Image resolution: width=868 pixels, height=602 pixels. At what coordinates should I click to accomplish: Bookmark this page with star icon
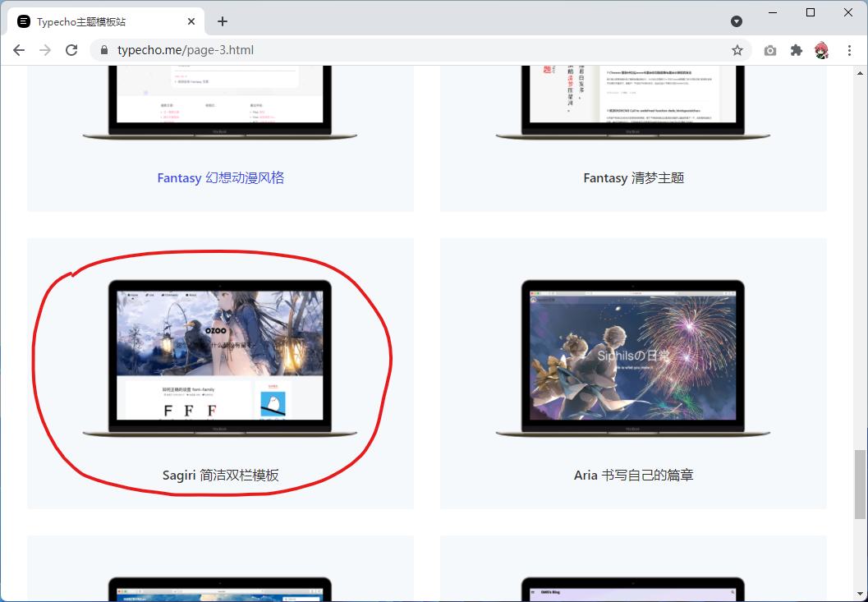click(x=737, y=50)
